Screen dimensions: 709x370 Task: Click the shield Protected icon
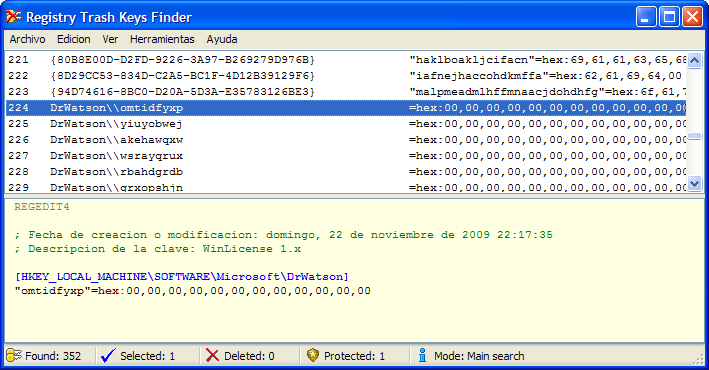pyautogui.click(x=312, y=356)
